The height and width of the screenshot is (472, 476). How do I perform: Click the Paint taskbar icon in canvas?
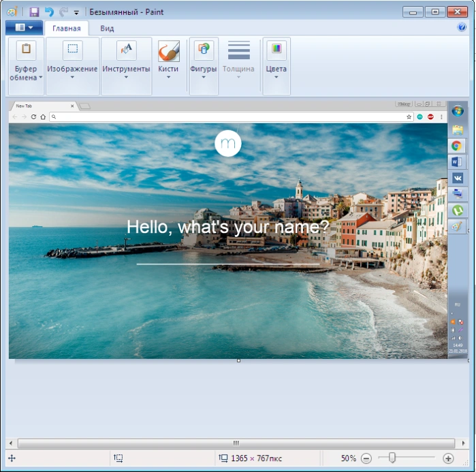pos(458,226)
